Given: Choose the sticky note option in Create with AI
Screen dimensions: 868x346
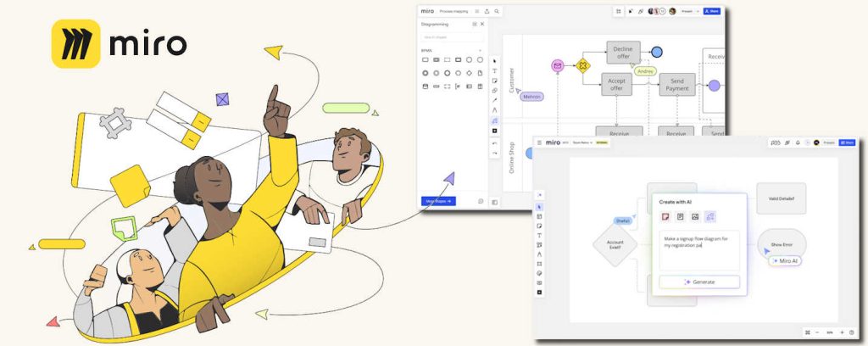Looking at the screenshot, I should tap(665, 216).
